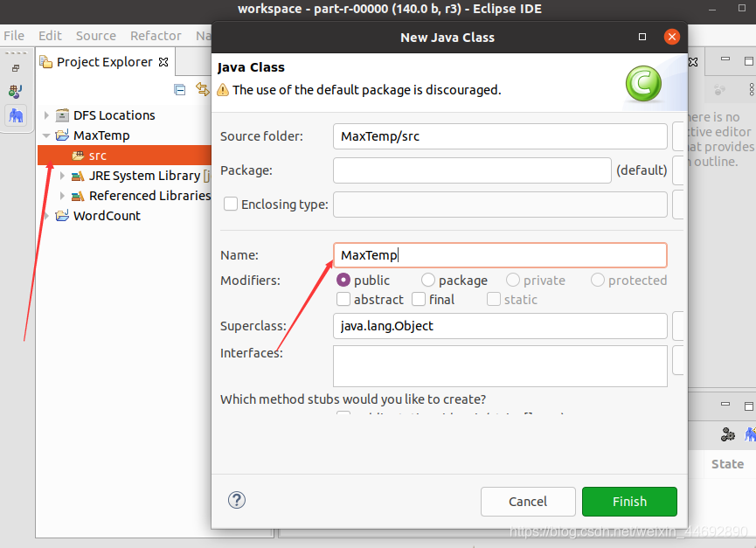The image size is (756, 548).
Task: Click the Interfaces list box
Action: point(500,366)
